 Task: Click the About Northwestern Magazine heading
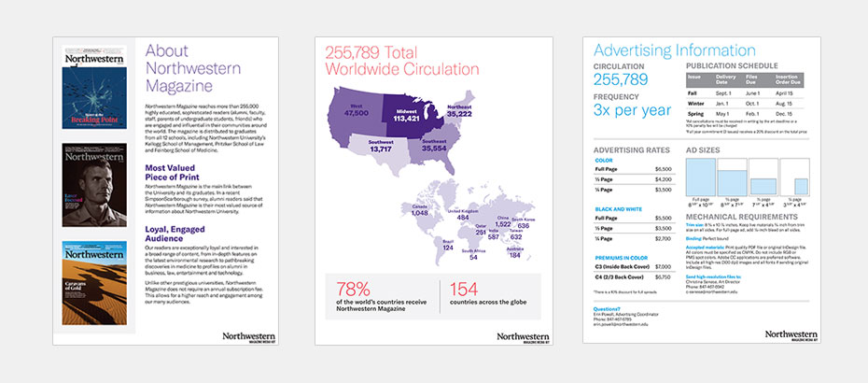click(x=192, y=69)
